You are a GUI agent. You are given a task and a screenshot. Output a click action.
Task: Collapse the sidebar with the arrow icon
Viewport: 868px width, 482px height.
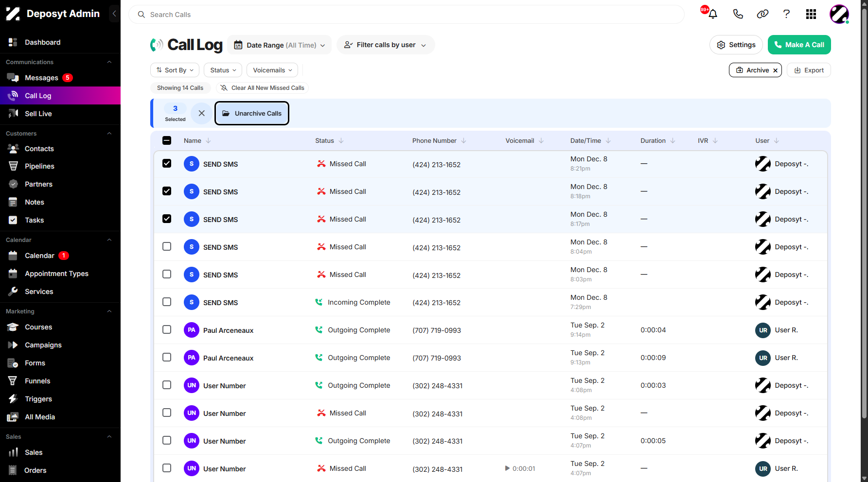(x=114, y=14)
